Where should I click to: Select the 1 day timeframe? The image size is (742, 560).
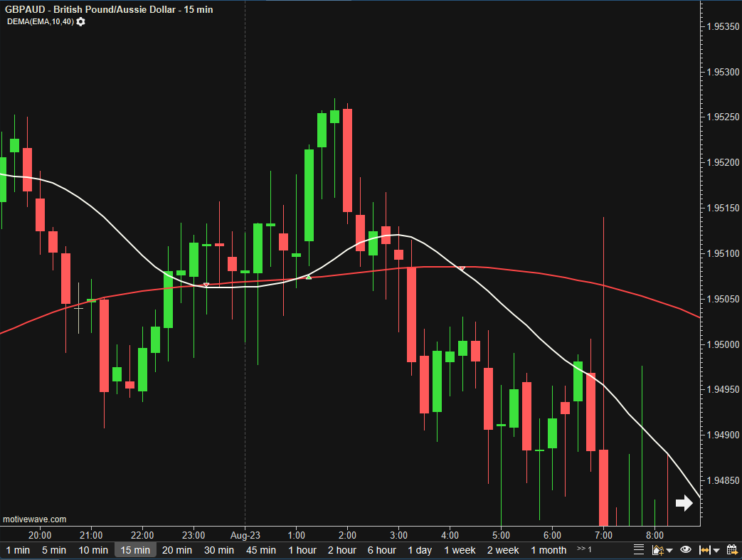point(420,550)
